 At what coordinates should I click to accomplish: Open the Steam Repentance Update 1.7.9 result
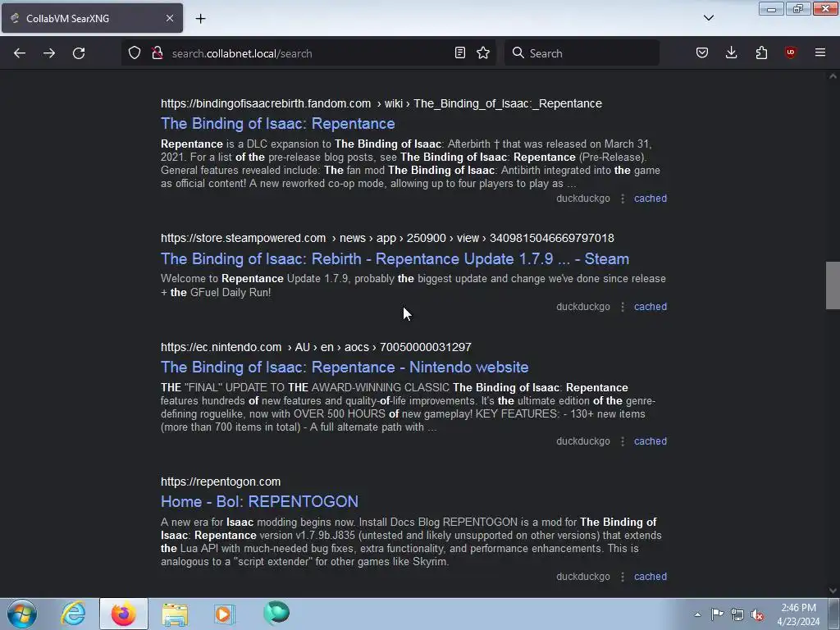[395, 258]
